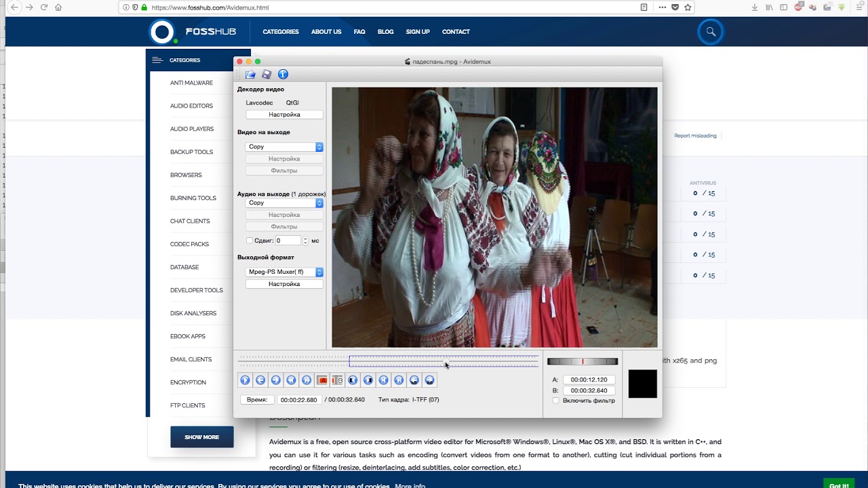
Task: Click the jog shuttle slider
Action: (x=583, y=361)
